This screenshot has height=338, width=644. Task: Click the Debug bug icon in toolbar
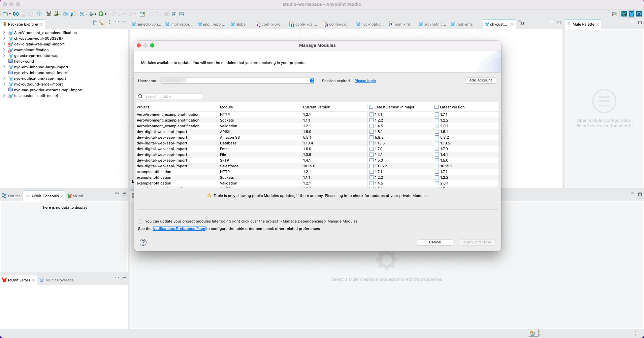tap(91, 14)
